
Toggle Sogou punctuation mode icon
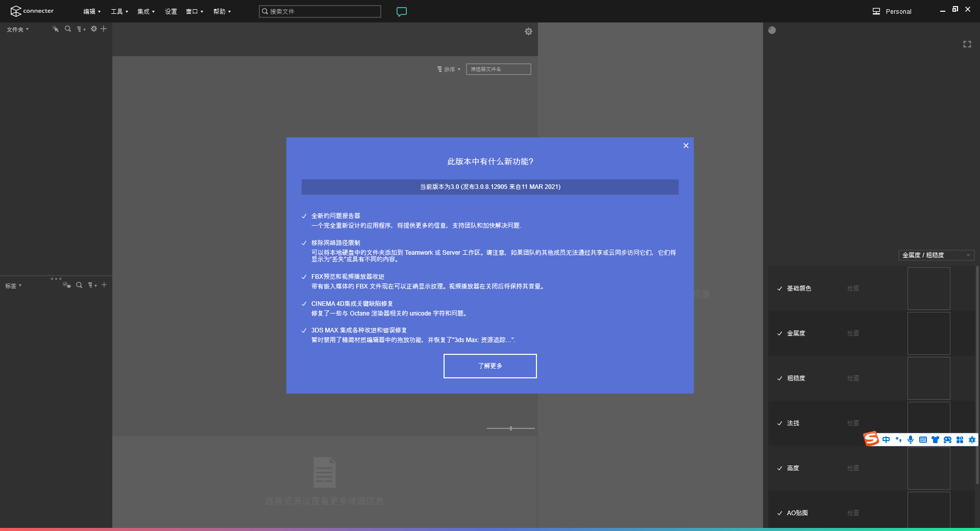[x=898, y=440]
